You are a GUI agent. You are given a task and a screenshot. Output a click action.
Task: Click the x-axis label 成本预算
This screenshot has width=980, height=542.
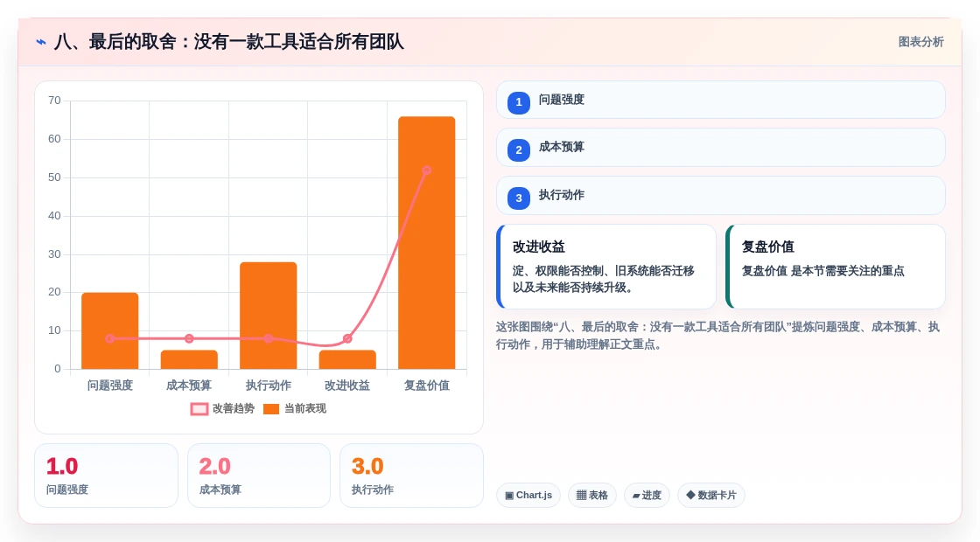[189, 386]
